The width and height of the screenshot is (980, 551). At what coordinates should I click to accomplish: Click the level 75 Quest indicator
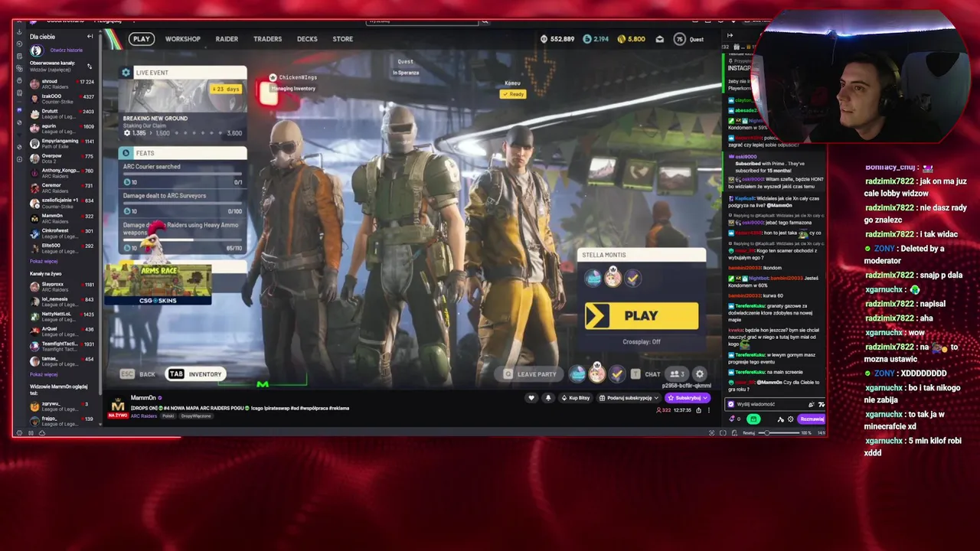pos(689,39)
